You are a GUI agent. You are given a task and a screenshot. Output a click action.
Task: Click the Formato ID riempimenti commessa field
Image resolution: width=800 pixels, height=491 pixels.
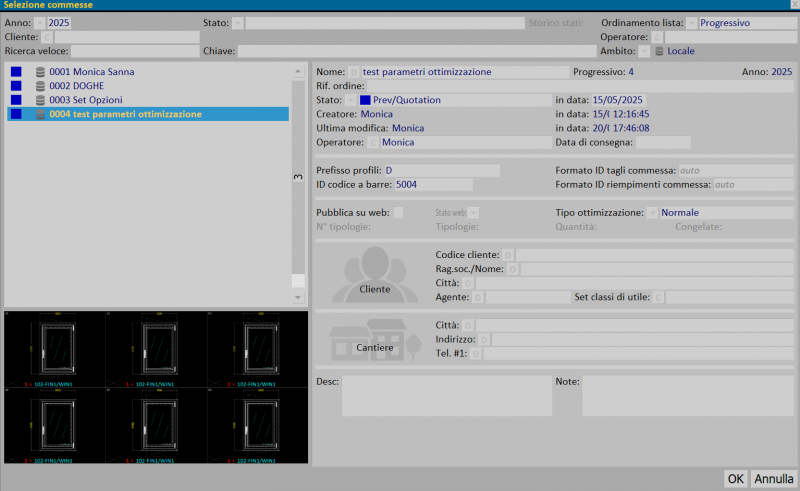point(753,185)
